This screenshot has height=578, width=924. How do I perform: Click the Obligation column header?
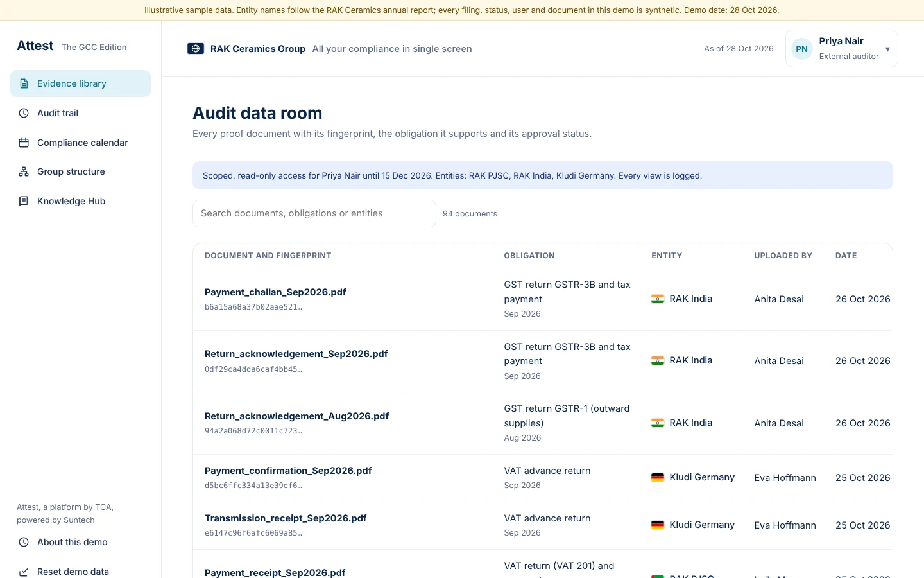tap(529, 256)
